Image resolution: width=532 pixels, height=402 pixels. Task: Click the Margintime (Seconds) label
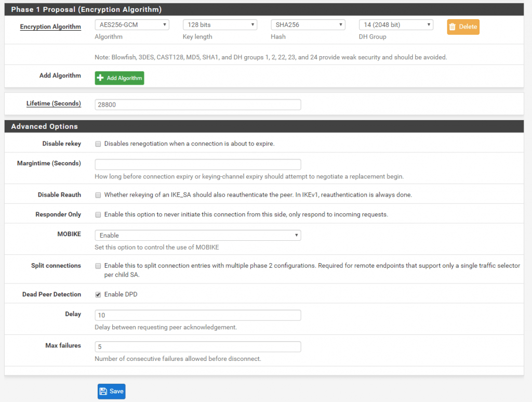[49, 163]
